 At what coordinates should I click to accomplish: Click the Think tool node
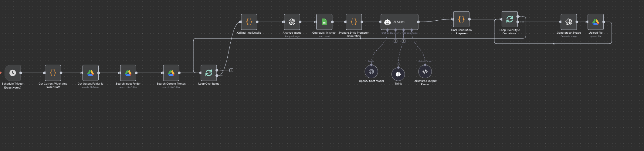[398, 74]
